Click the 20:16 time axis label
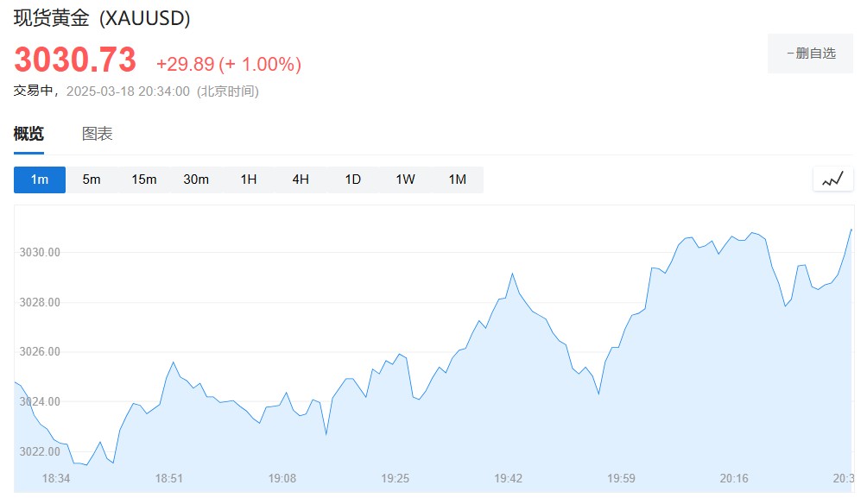The image size is (867, 504). pos(734,478)
